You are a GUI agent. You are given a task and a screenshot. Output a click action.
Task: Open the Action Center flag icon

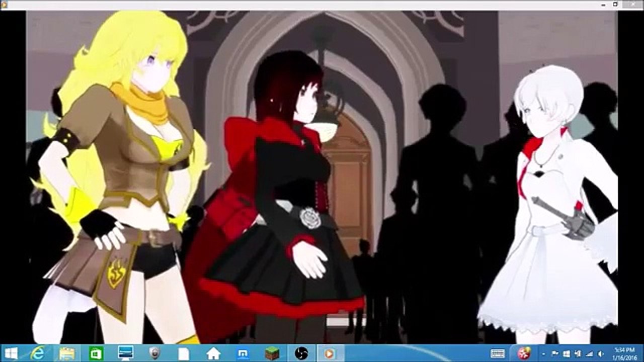555,353
